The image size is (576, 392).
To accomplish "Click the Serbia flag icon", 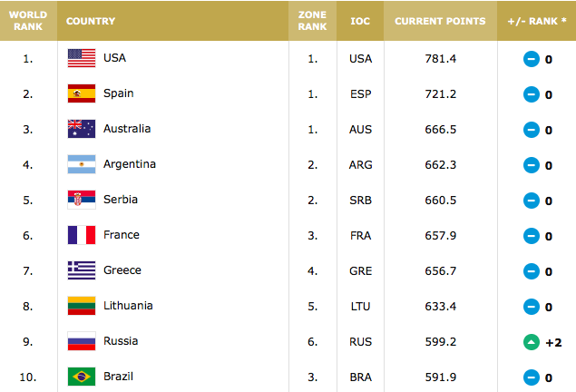I will (82, 200).
